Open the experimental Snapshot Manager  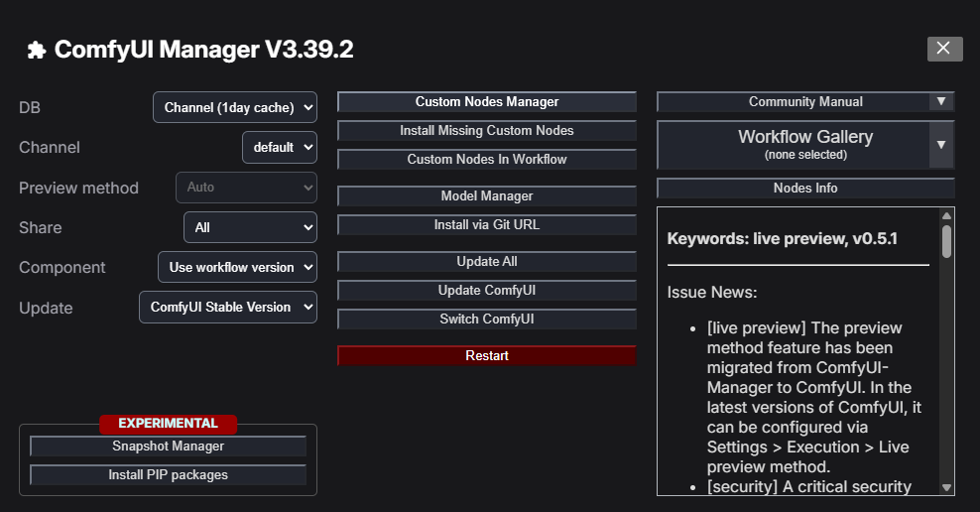pyautogui.click(x=168, y=447)
